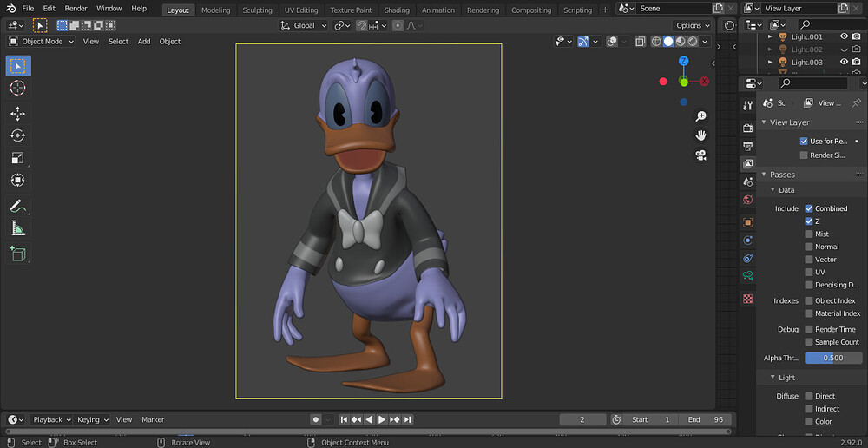Click the Alpha Threshold slider
Screen dimensions: 868x448
click(833, 358)
